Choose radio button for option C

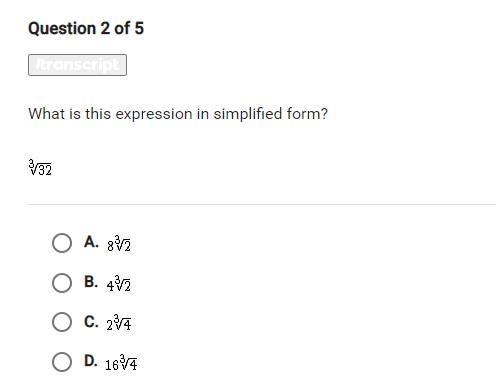click(x=62, y=322)
